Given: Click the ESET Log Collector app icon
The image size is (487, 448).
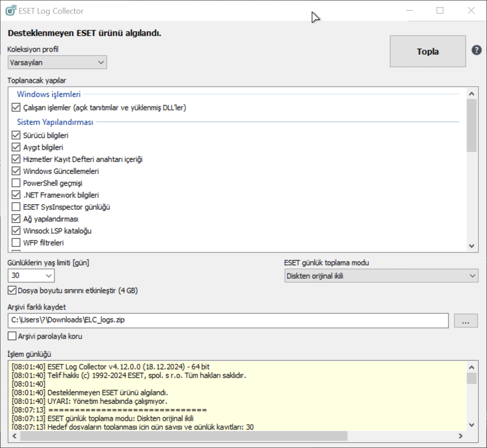Looking at the screenshot, I should 11,11.
